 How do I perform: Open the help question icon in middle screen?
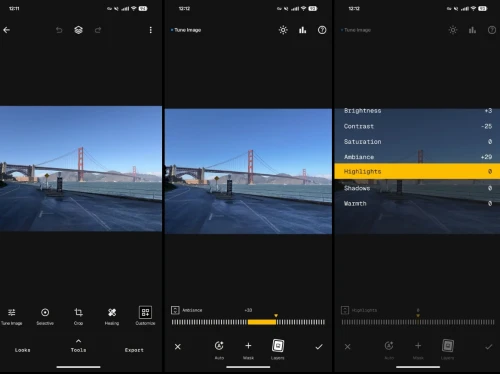322,30
